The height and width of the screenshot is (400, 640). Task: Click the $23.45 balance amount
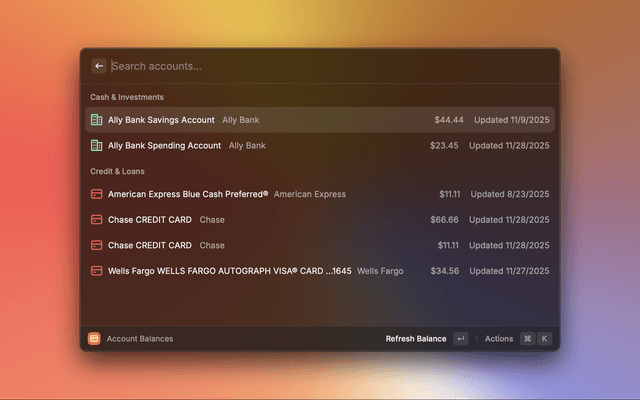tap(444, 145)
